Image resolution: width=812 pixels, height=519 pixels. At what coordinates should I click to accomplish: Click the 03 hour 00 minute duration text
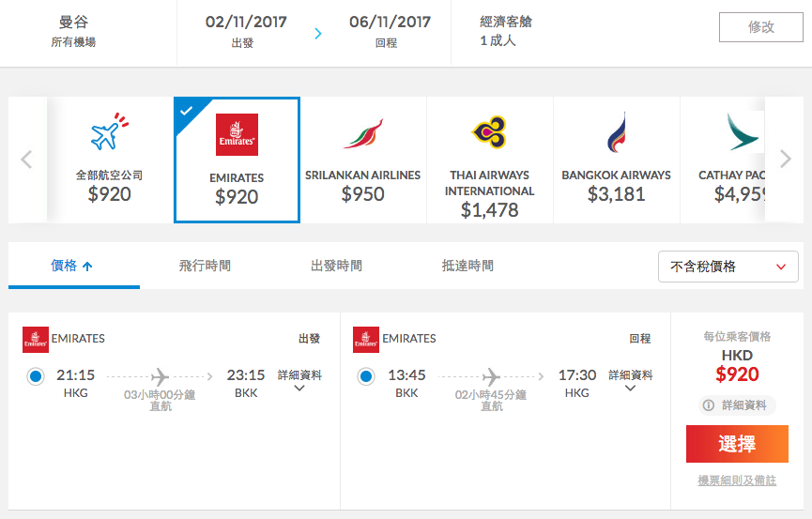[160, 395]
